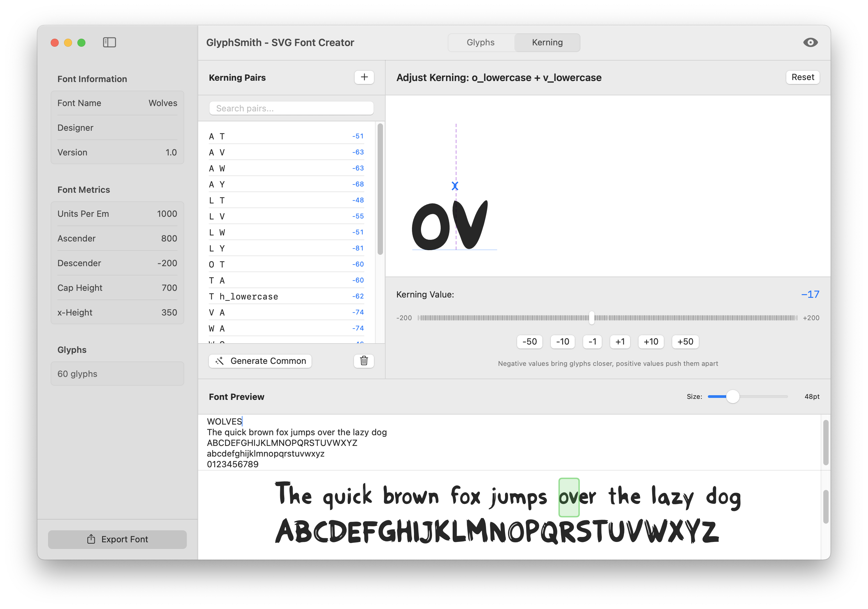Click the share icon on Export Font
The image size is (868, 609).
91,539
